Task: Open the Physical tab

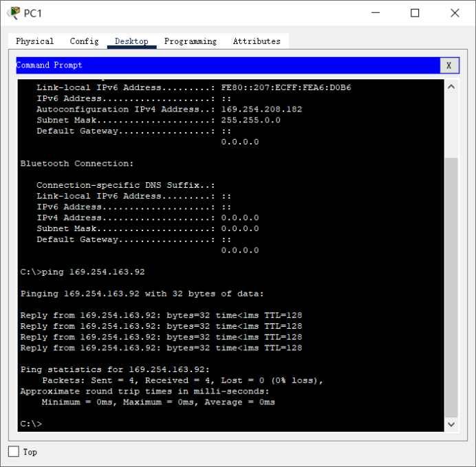Action: tap(34, 41)
